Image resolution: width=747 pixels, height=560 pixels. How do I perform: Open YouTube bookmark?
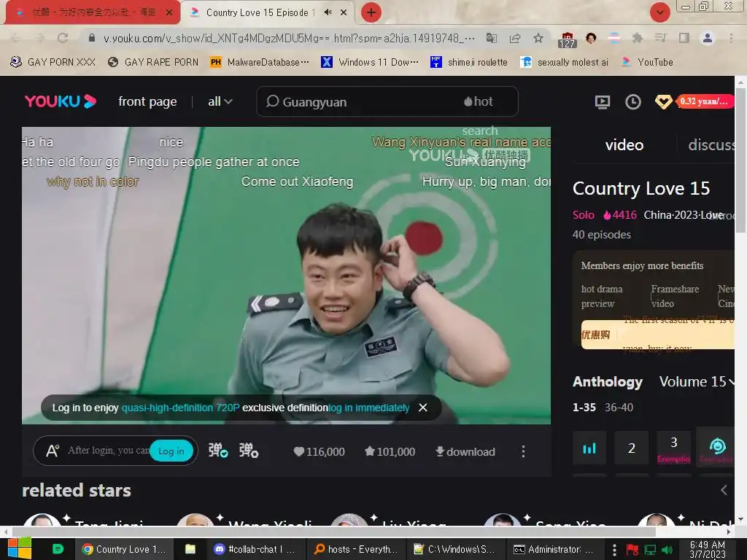click(x=648, y=62)
